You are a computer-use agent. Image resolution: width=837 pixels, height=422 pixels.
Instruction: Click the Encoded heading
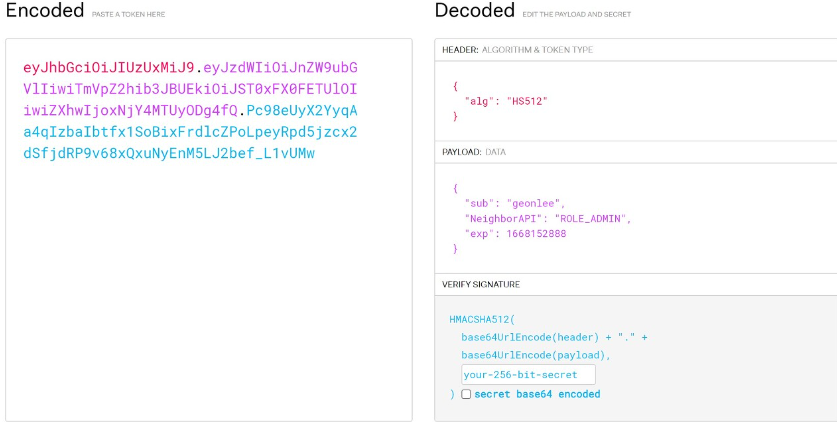pyautogui.click(x=45, y=10)
